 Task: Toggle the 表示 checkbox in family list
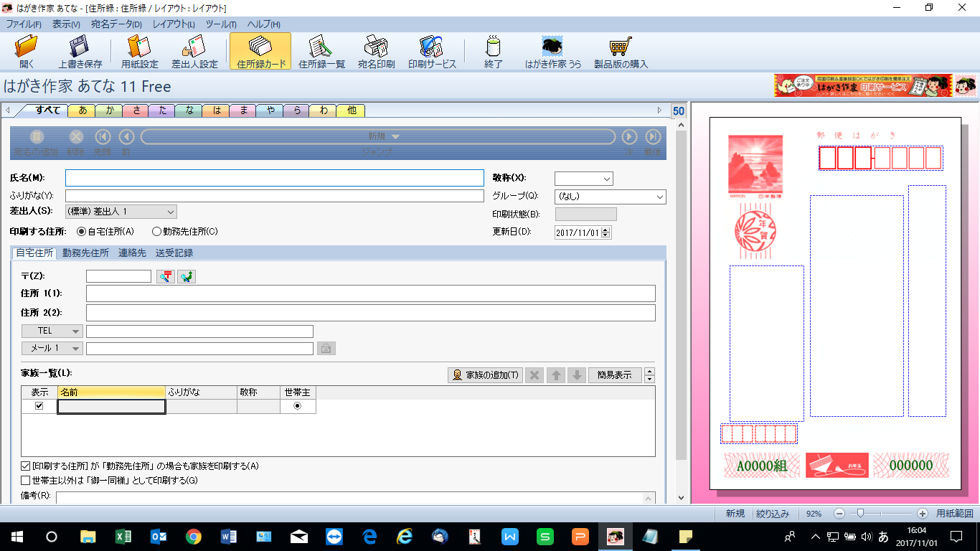[x=39, y=406]
